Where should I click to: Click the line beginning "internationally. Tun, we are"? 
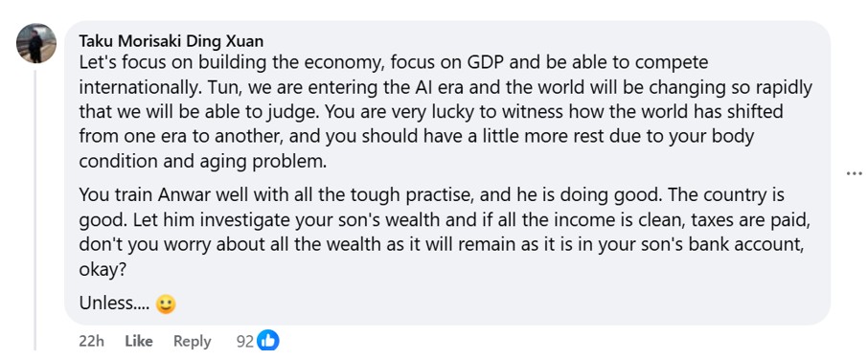[x=445, y=87]
